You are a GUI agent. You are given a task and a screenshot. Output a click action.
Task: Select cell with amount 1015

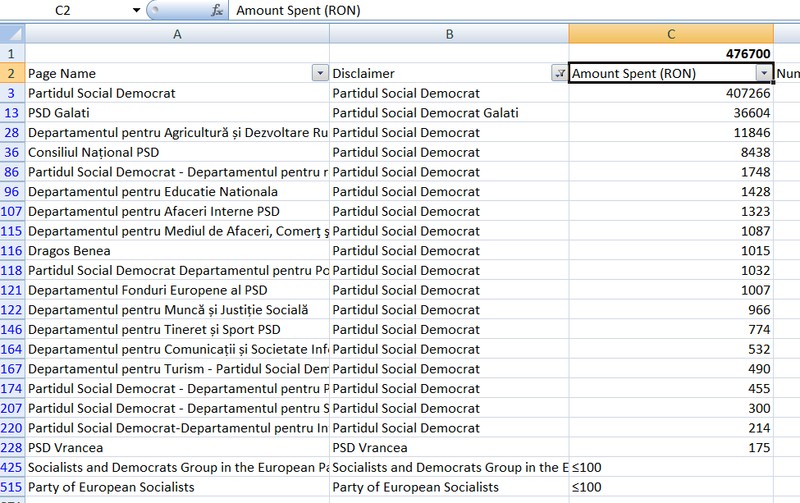tap(671, 251)
